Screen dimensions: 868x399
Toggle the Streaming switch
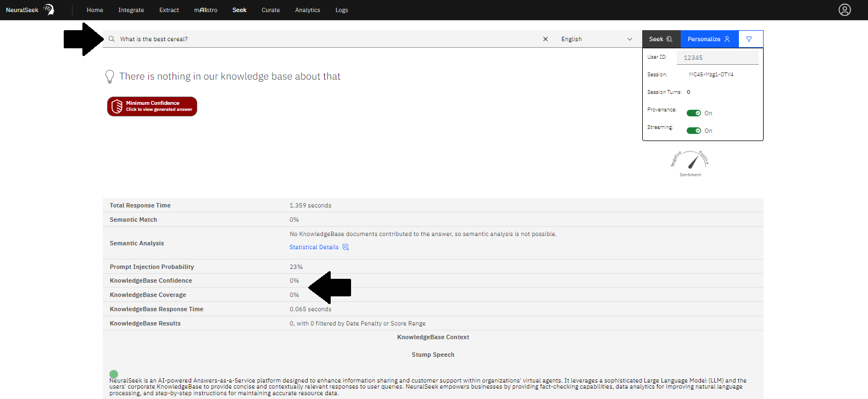click(693, 131)
